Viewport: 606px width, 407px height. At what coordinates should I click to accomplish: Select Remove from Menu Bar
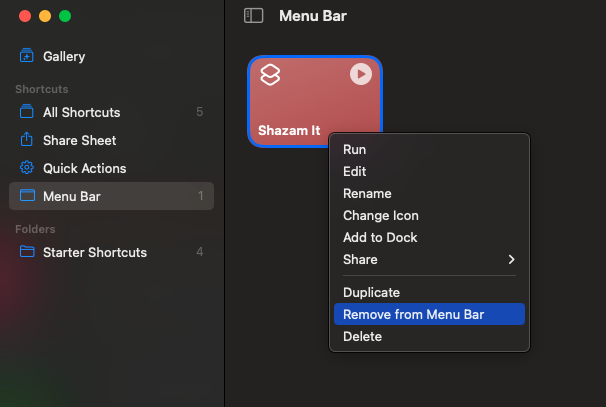point(429,314)
